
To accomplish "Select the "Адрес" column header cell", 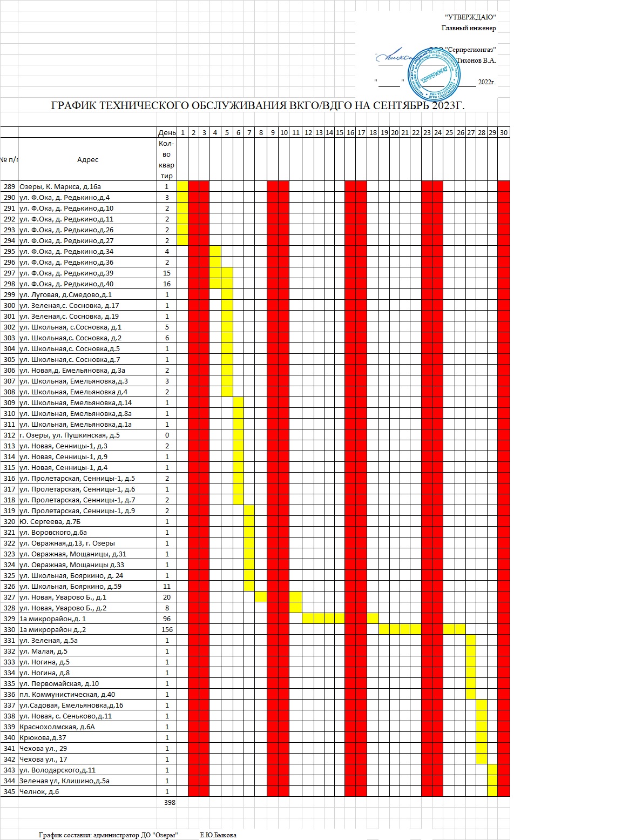I will (x=88, y=159).
